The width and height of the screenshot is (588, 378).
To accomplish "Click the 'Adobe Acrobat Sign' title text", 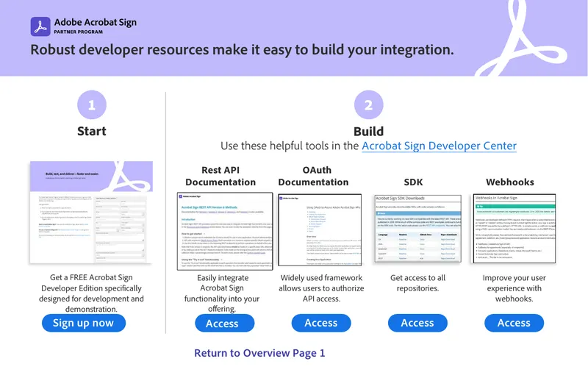I will point(96,23).
